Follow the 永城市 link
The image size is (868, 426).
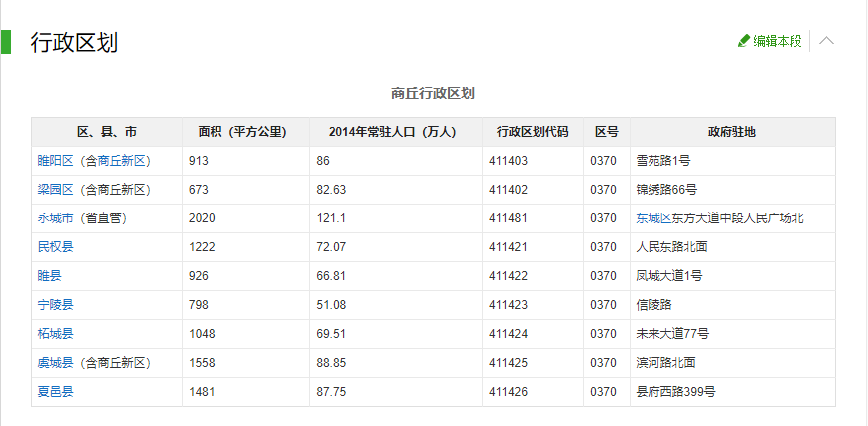tap(56, 218)
